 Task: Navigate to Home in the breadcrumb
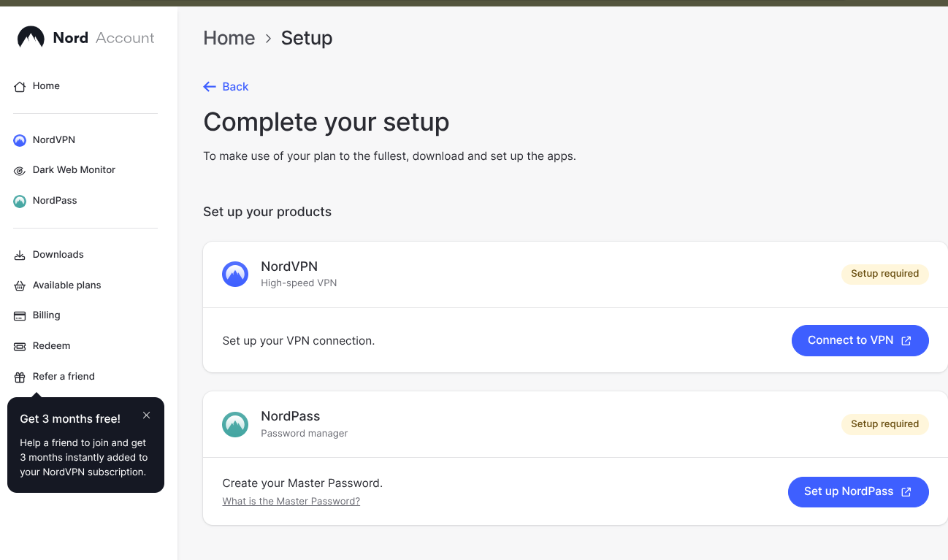[x=229, y=38]
